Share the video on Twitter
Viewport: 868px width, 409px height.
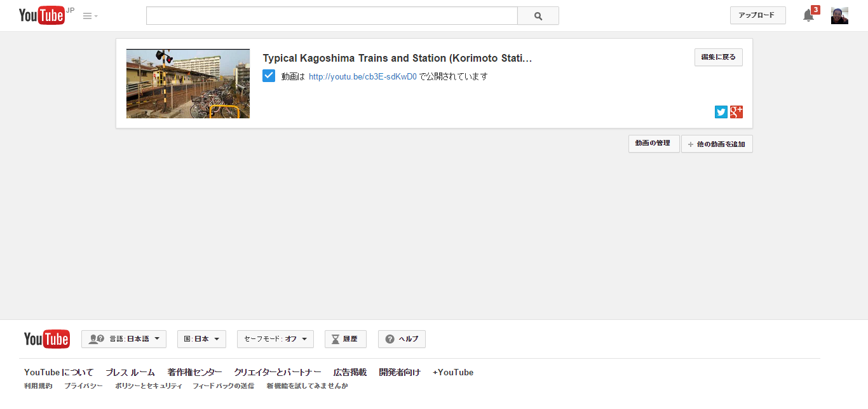click(721, 112)
